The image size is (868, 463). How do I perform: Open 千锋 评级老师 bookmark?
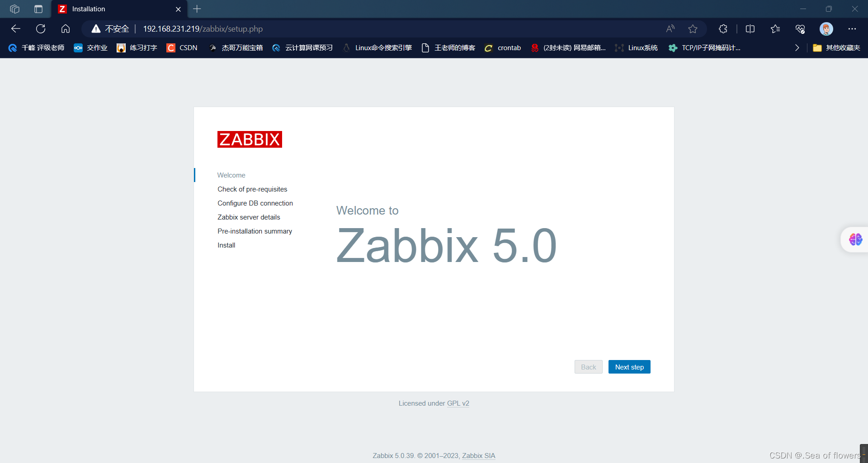[x=37, y=48]
